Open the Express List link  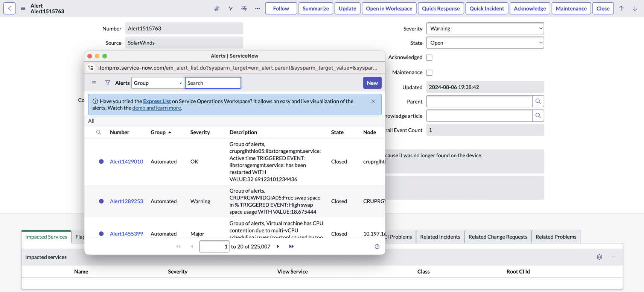pyautogui.click(x=157, y=101)
